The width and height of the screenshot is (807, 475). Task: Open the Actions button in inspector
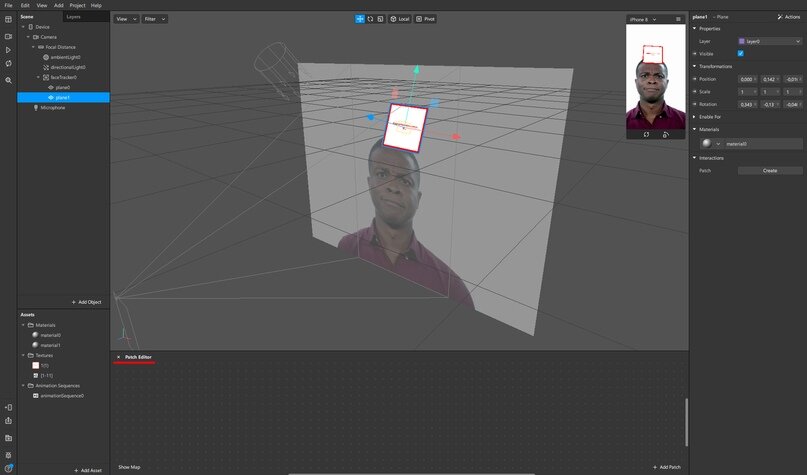(x=789, y=17)
